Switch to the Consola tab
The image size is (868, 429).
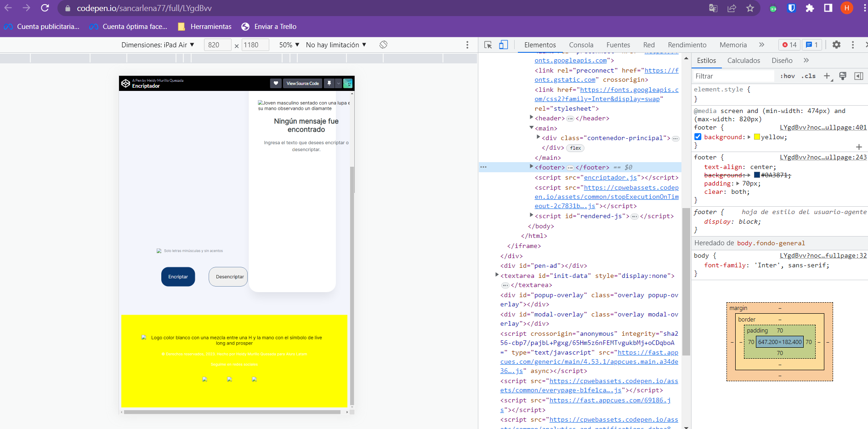(581, 45)
